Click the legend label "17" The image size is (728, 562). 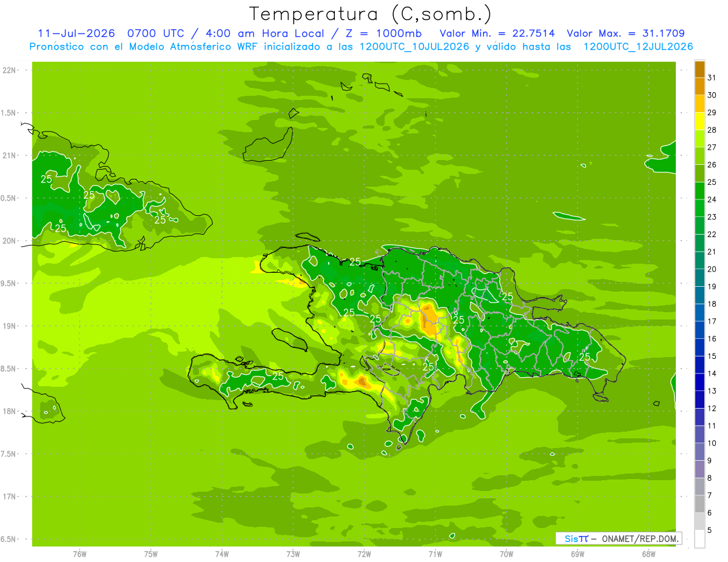coord(712,321)
